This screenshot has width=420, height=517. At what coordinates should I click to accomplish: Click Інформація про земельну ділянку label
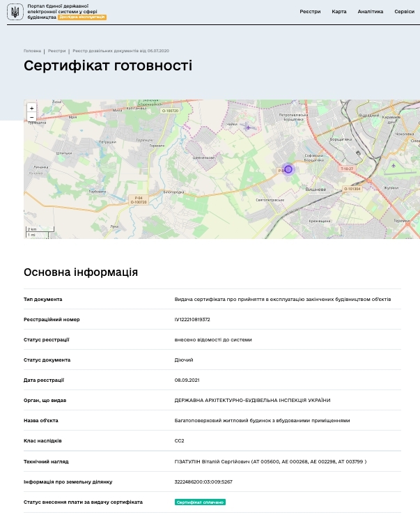(x=68, y=481)
